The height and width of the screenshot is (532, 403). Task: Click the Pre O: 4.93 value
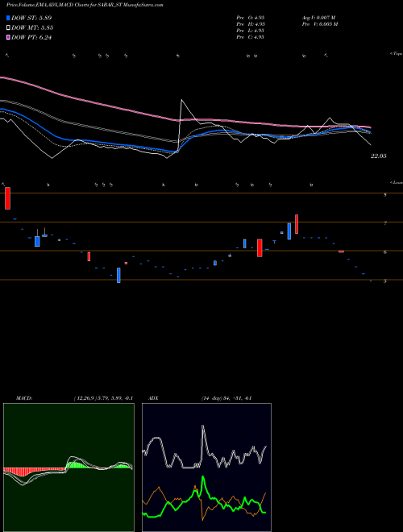251,18
